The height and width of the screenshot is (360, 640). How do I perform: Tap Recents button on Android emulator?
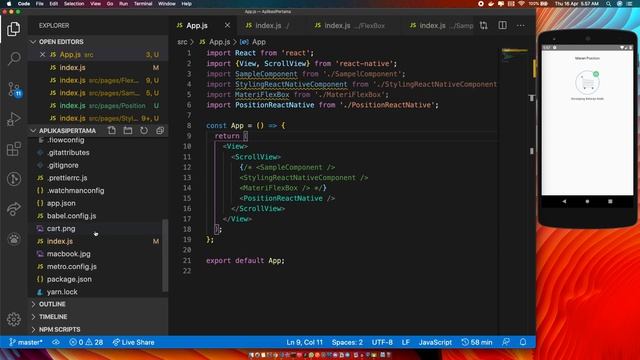pyautogui.click(x=610, y=201)
